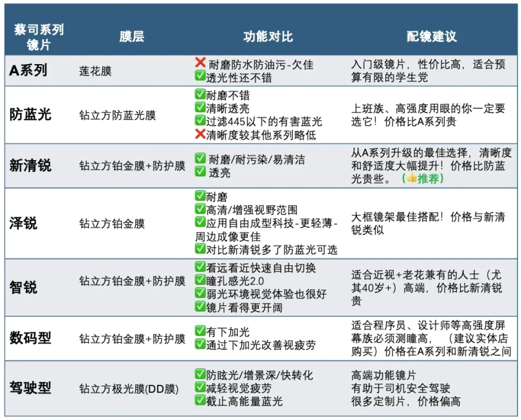Image resolution: width=521 pixels, height=420 pixels.
Task: Click "钻立方铂金膜" in the 泽锐 row
Action: 112,224
